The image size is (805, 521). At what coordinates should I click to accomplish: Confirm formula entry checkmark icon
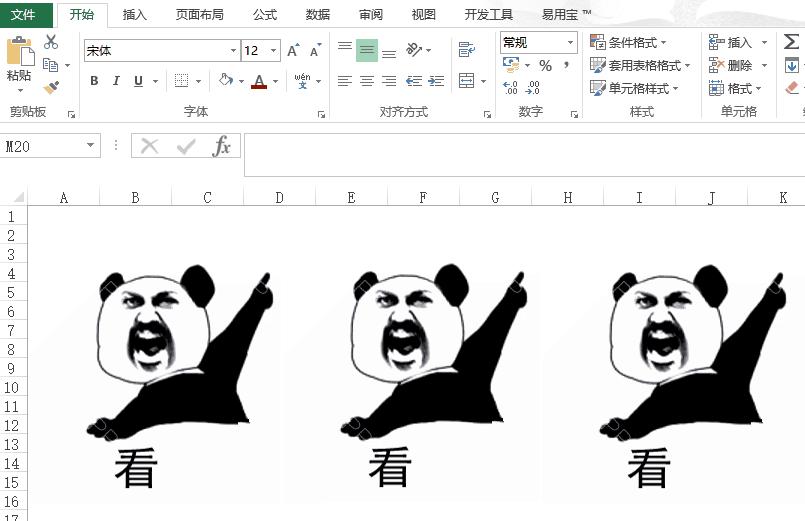tap(185, 147)
